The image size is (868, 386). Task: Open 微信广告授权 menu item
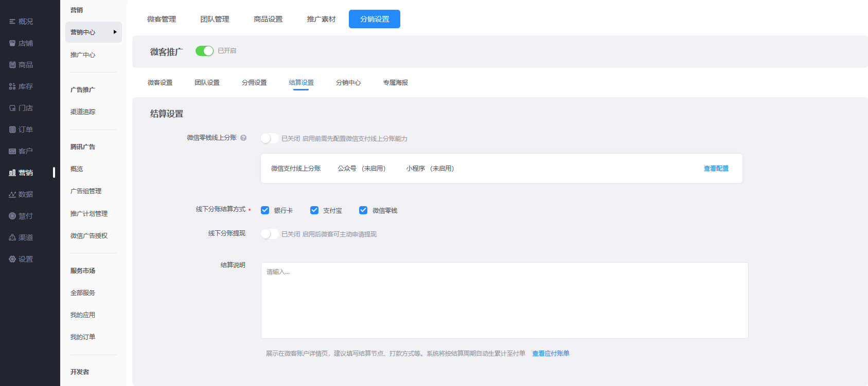89,236
